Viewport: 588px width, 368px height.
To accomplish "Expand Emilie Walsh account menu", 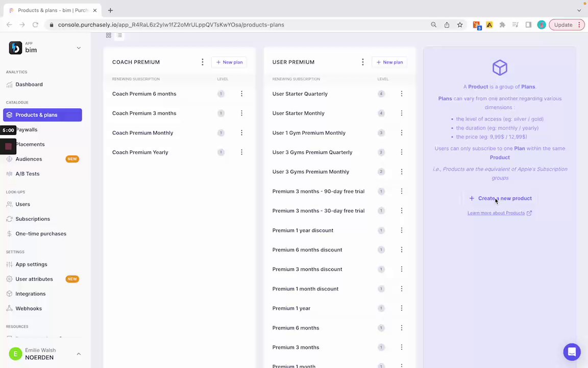I will [79, 354].
